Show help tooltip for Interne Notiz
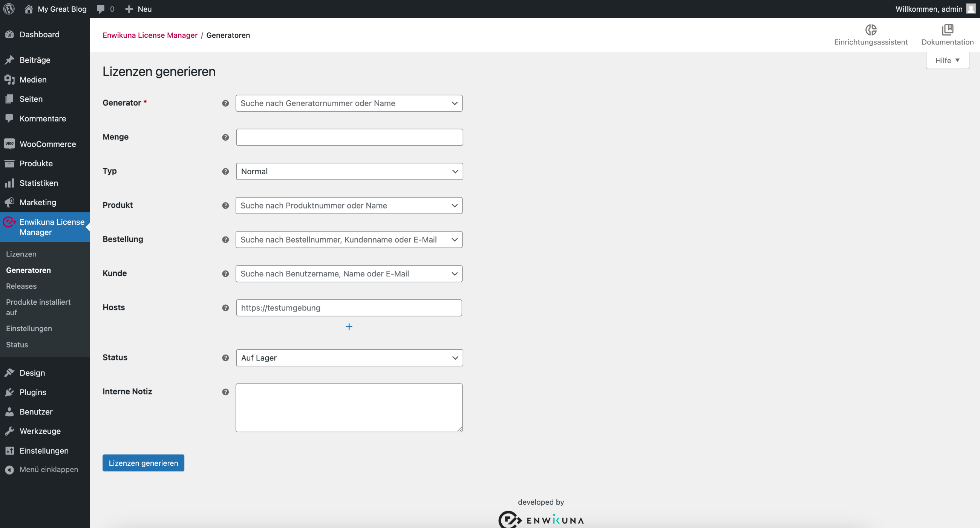Image resolution: width=980 pixels, height=528 pixels. pyautogui.click(x=226, y=392)
